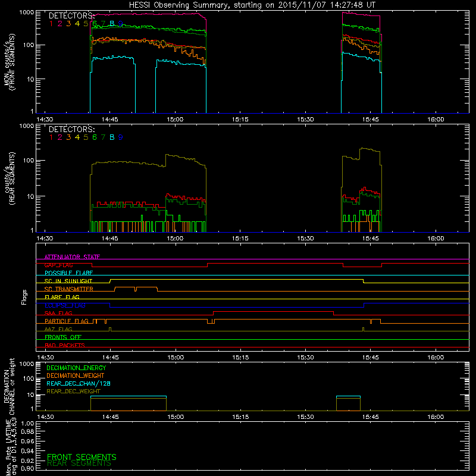Click the FRONTS_OFF flag label

click(x=63, y=337)
